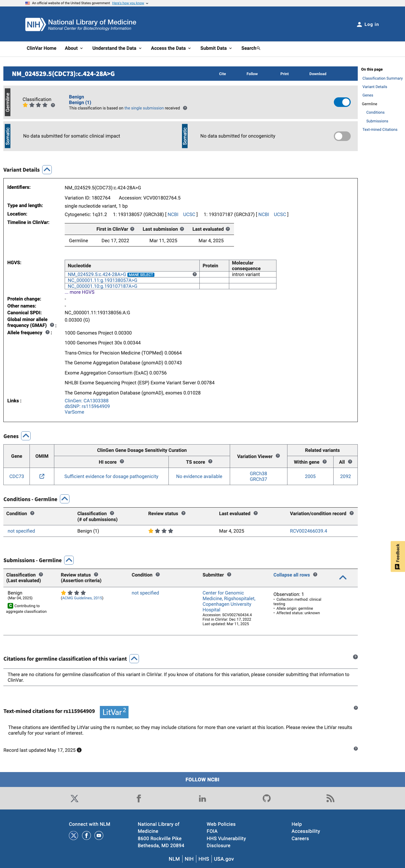405x868 pixels.
Task: Jump to Variant Details in sidebar
Action: [375, 87]
